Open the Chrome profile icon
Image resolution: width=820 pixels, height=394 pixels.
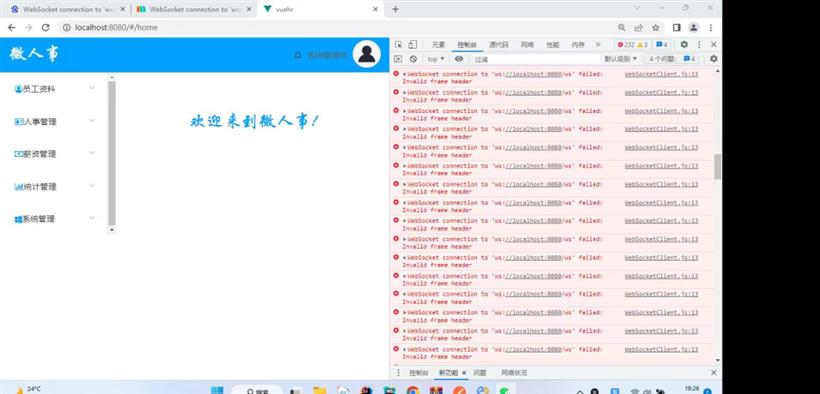point(693,28)
